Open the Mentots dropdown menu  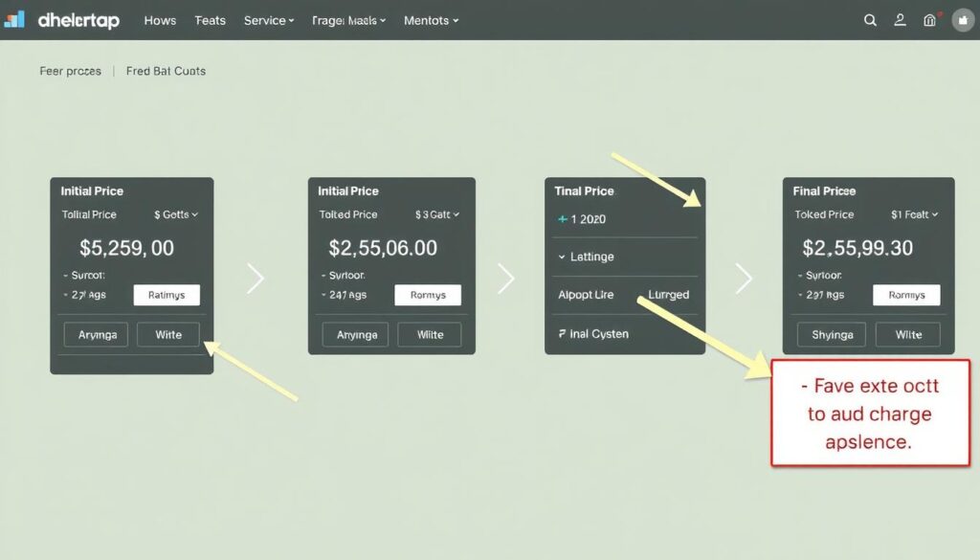[x=431, y=20]
